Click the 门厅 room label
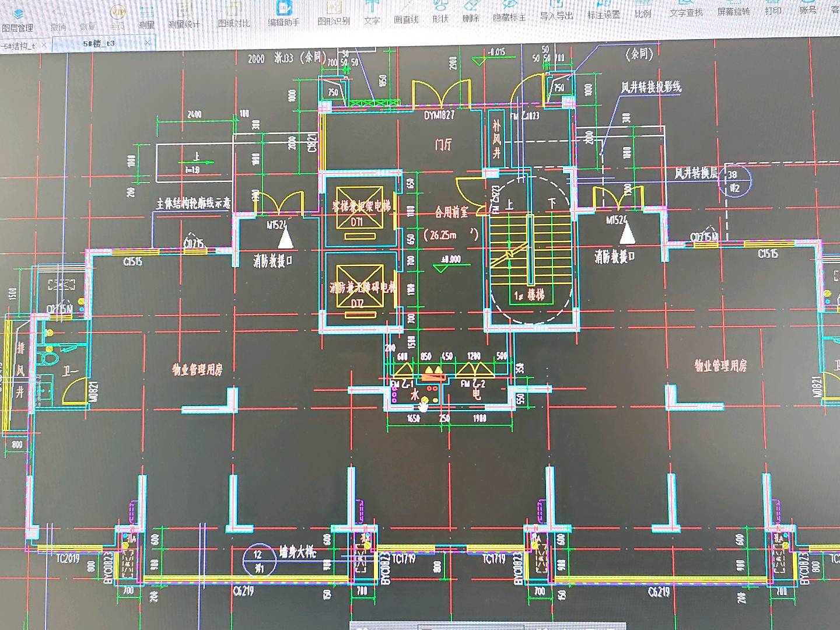This screenshot has width=840, height=630. (x=443, y=144)
